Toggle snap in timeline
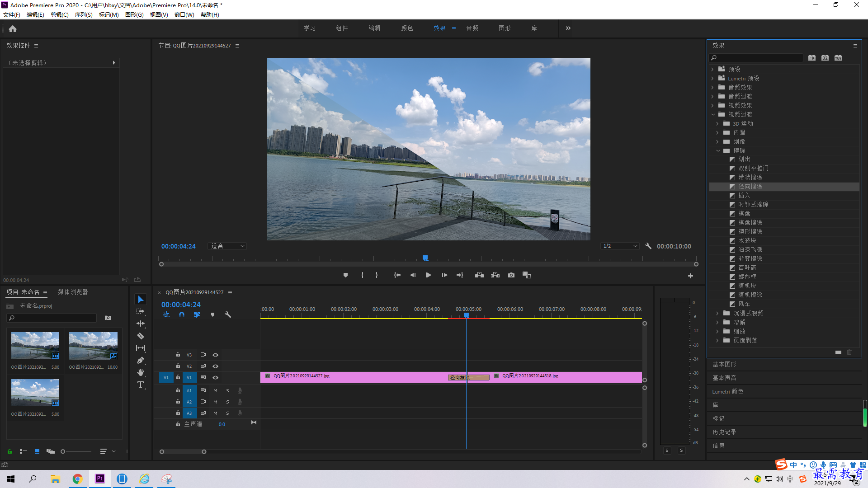This screenshot has height=488, width=868. coord(182,314)
